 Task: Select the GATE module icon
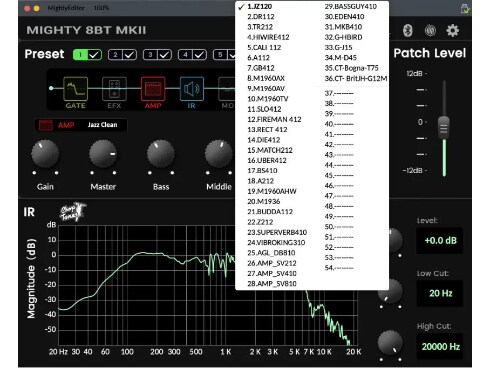pyautogui.click(x=76, y=89)
